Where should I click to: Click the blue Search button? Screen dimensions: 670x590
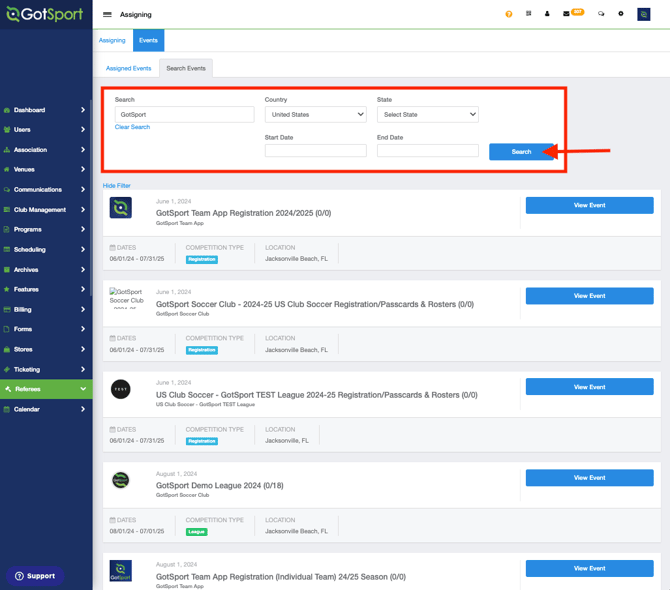point(521,152)
